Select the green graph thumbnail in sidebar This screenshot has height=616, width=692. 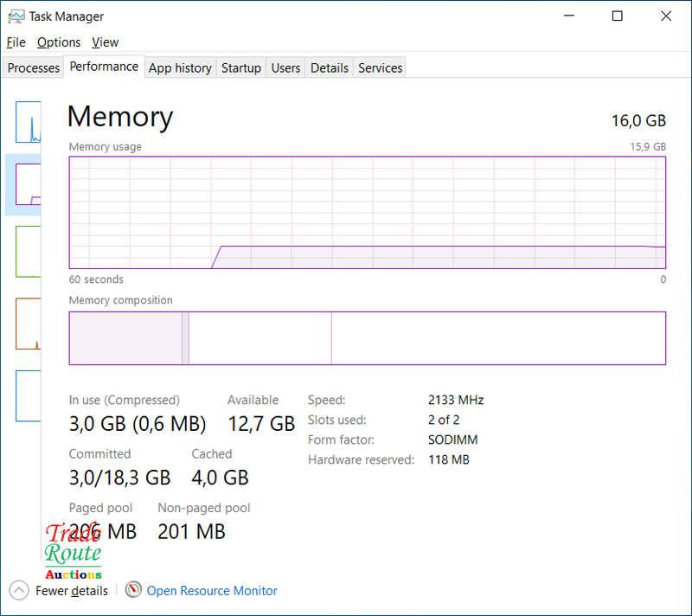(x=29, y=252)
